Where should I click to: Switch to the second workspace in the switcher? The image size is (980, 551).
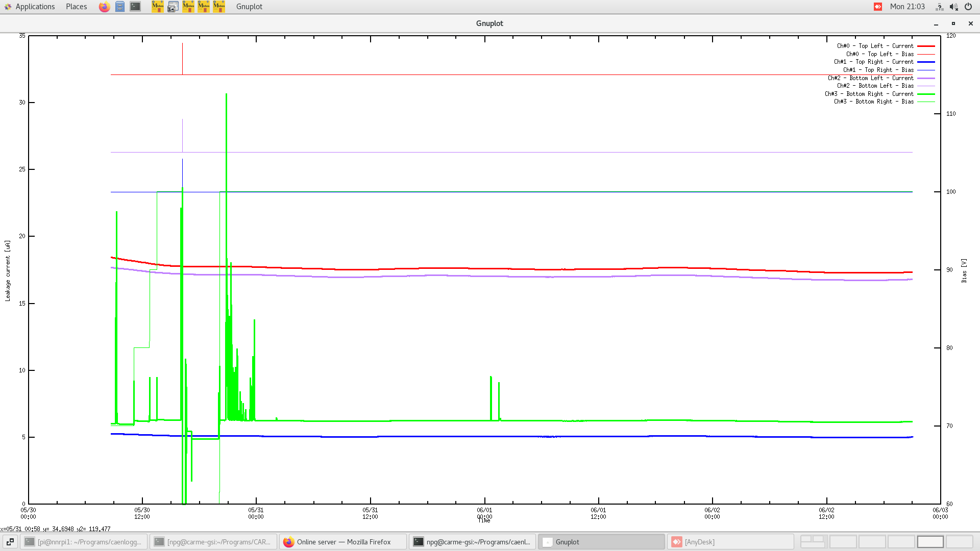tap(843, 541)
